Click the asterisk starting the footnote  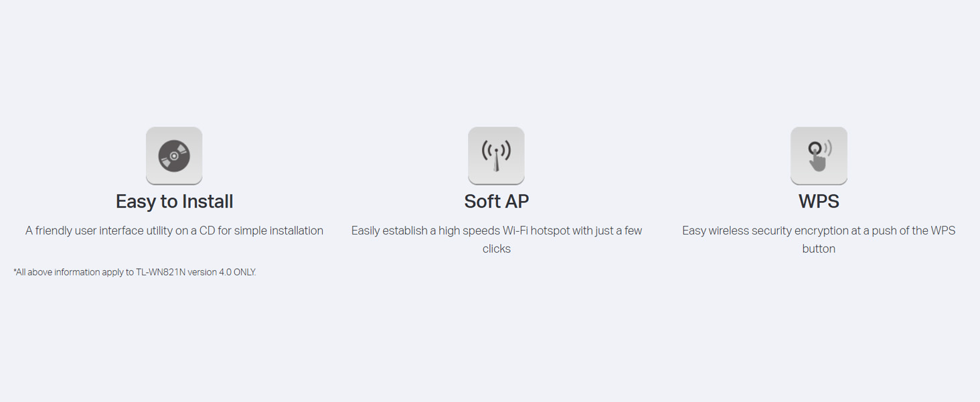pyautogui.click(x=15, y=271)
